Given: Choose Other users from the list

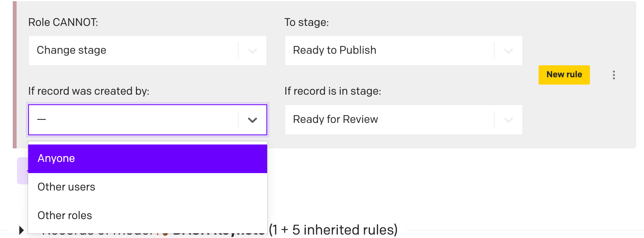Looking at the screenshot, I should [147, 187].
